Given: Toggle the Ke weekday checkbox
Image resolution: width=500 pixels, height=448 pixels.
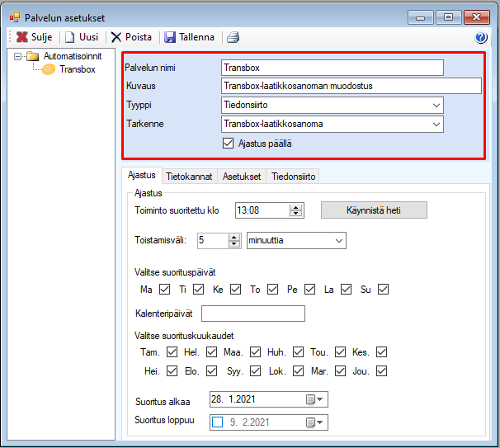Looking at the screenshot, I should click(236, 290).
